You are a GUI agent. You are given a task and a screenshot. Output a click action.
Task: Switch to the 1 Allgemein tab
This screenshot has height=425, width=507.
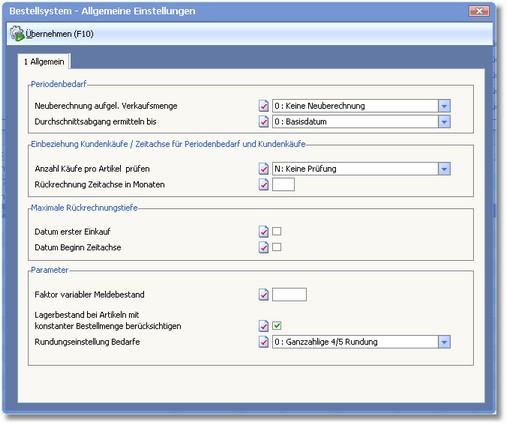44,62
